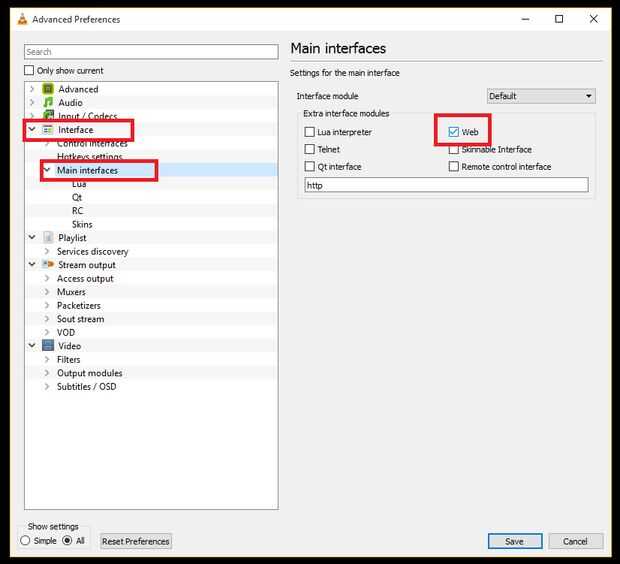Screen dimensions: 620x564
Task: Close the Advanced Preferences window
Action: [x=594, y=19]
